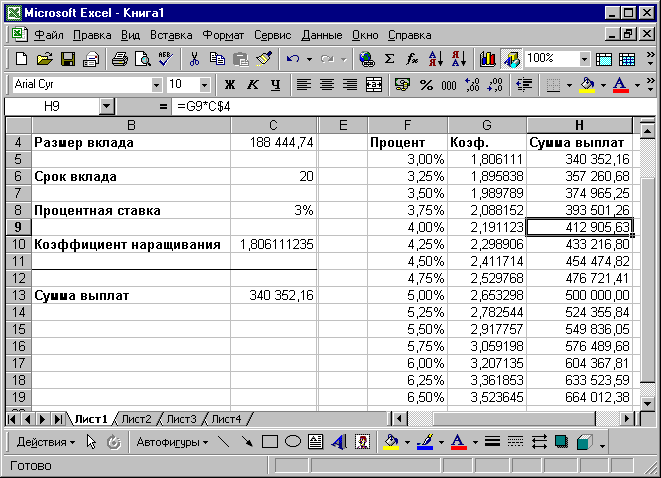Click the formula bar with =G9*C$4
661x478 pixels.
pyautogui.click(x=413, y=107)
